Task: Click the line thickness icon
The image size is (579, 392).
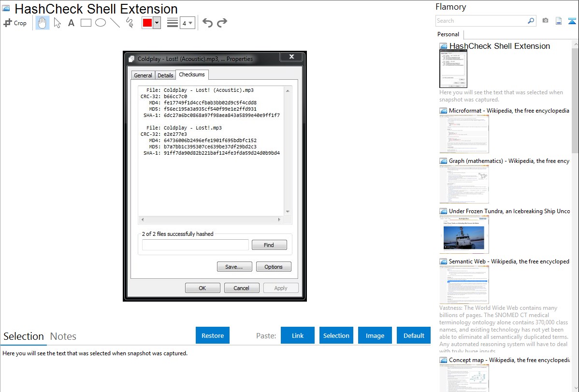Action: pyautogui.click(x=173, y=23)
